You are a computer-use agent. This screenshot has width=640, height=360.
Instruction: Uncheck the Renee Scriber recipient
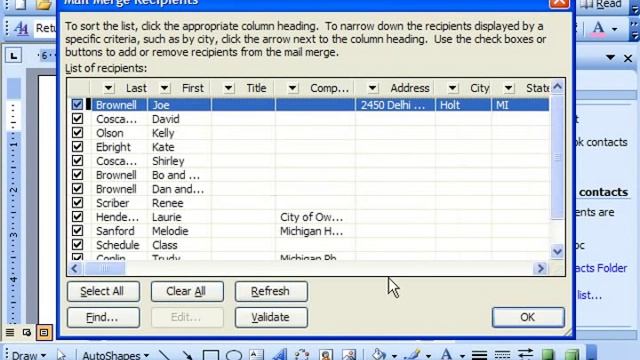coord(77,202)
